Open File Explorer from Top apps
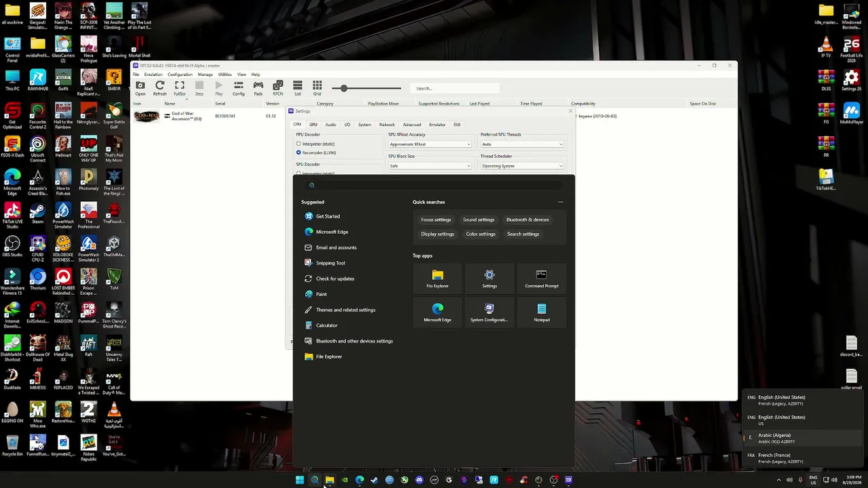This screenshot has height=488, width=868. point(437,278)
